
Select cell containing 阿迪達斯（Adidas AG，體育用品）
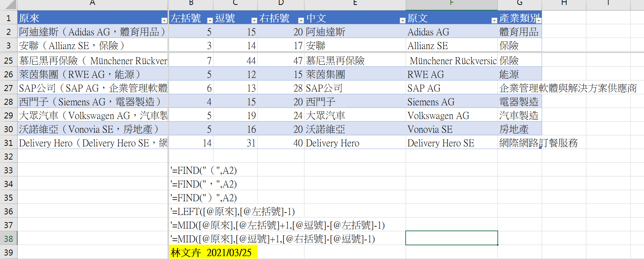click(x=92, y=32)
